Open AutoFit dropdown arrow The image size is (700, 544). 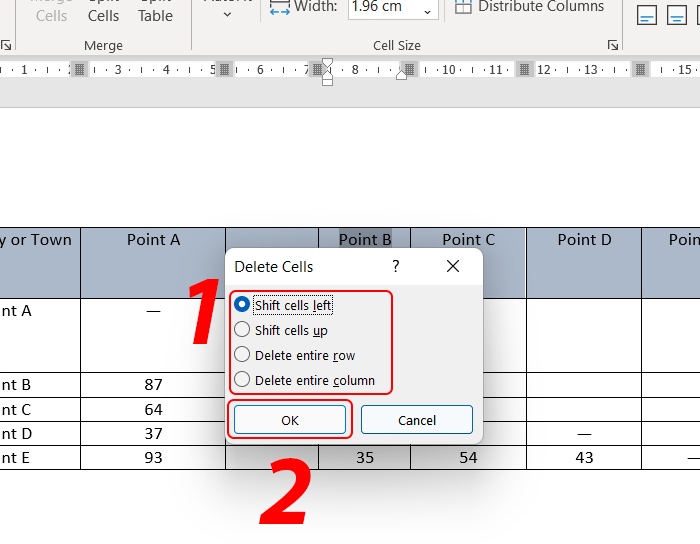point(227,15)
